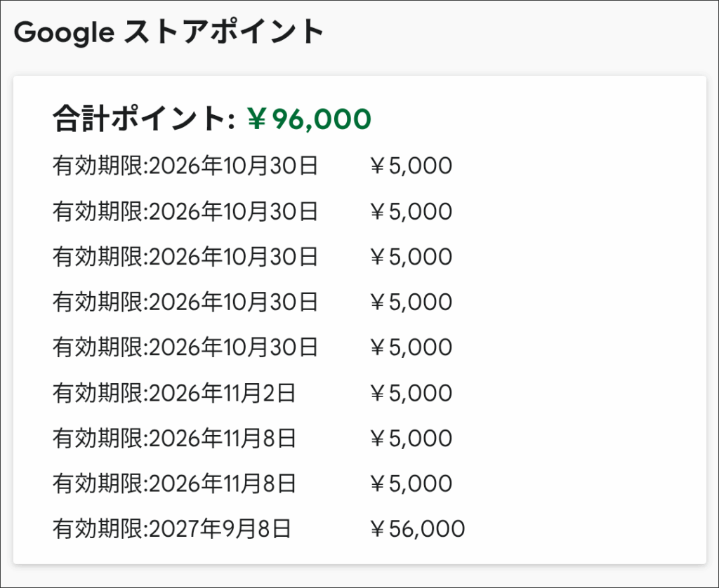Select the green ￥96,000 total amount

(x=308, y=119)
